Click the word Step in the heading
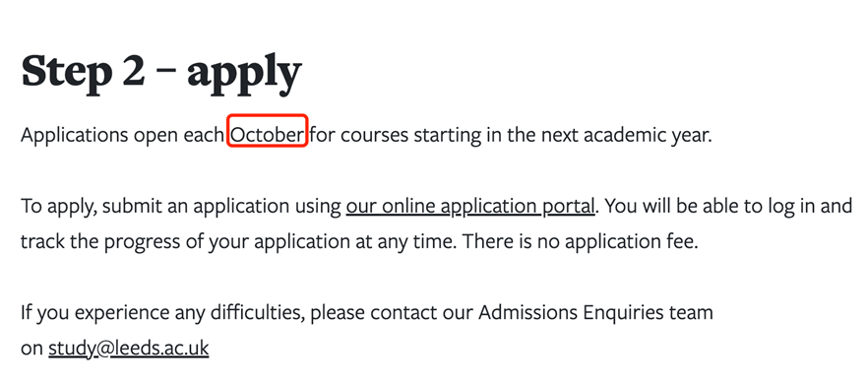Screen dimensions: 868x383 (x=67, y=72)
